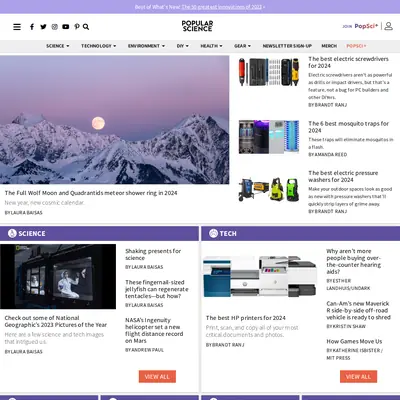Click View All button in Tech section
This screenshot has height=400, width=400.
(x=359, y=376)
